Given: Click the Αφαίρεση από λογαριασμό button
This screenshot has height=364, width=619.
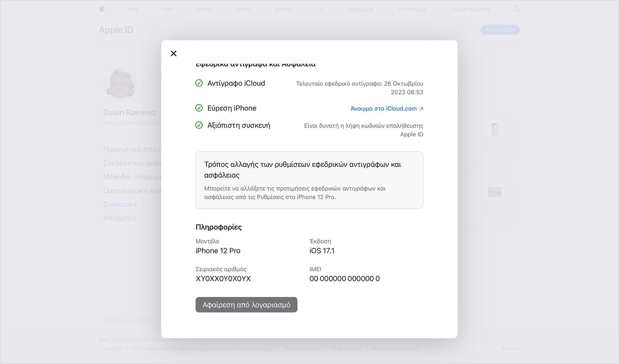Looking at the screenshot, I should (246, 305).
